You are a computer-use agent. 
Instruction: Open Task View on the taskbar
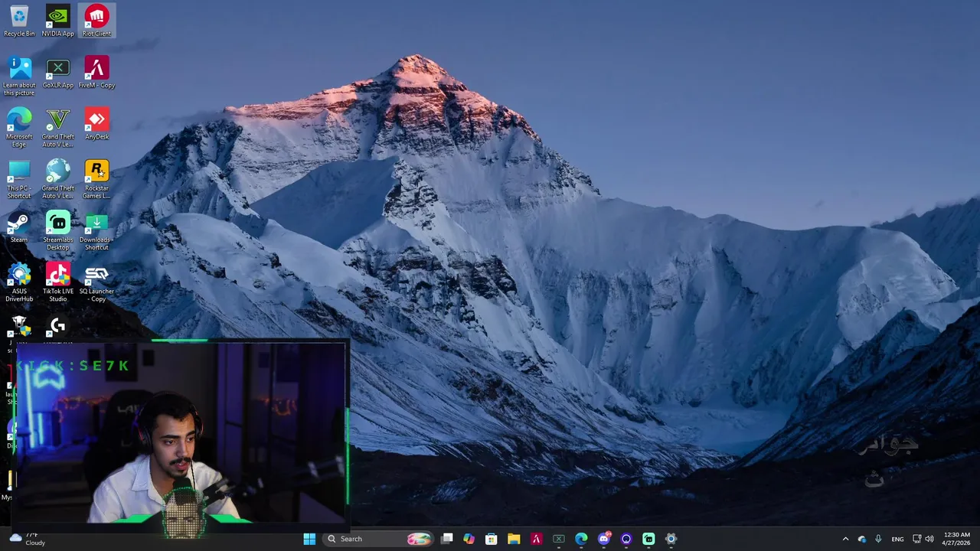point(447,539)
